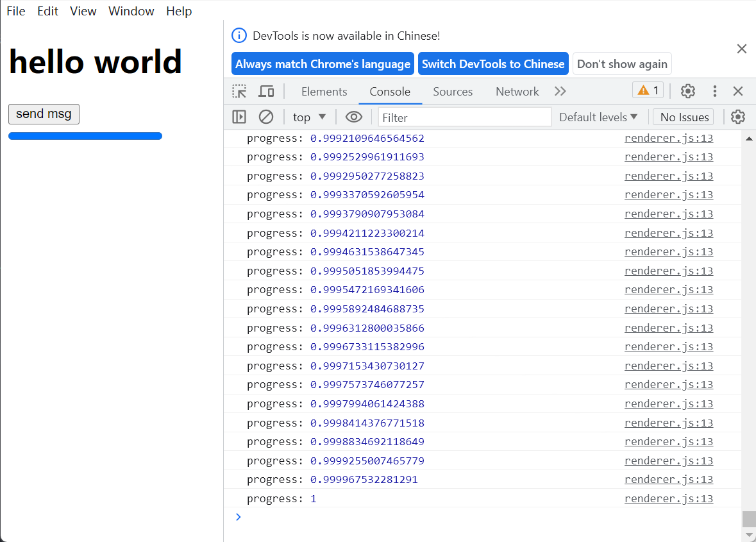Screen dimensions: 756x542
Task: Open the Help menu
Action: click(x=179, y=11)
